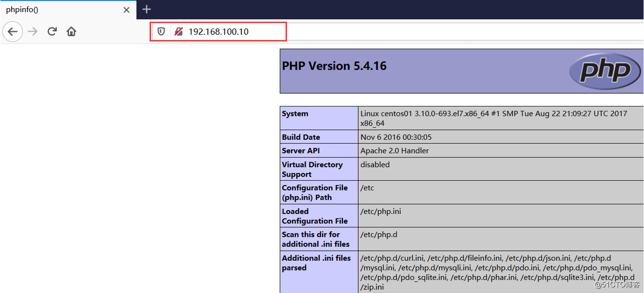The width and height of the screenshot is (644, 293).
Task: Select Virtual Directory Support label
Action: pos(312,169)
